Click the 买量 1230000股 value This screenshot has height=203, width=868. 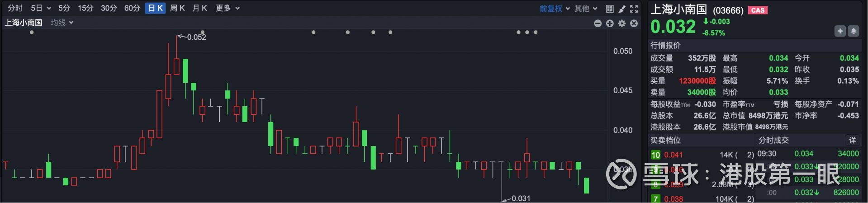(x=697, y=81)
